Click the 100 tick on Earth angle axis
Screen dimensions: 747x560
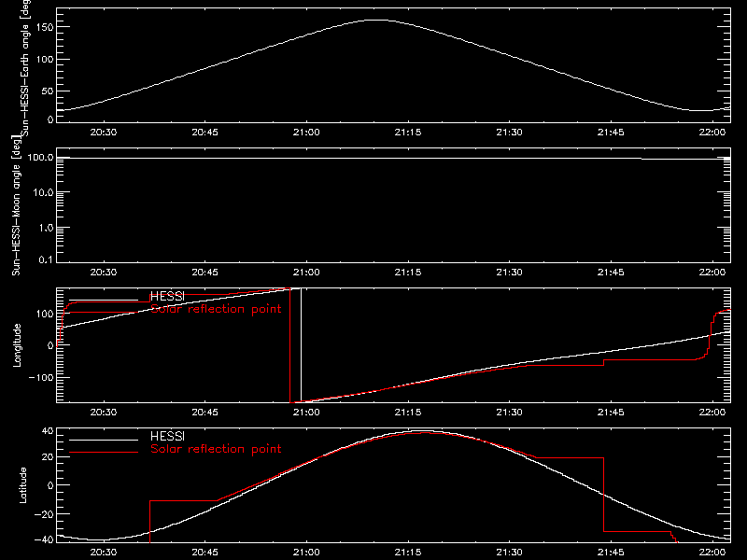coord(45,59)
